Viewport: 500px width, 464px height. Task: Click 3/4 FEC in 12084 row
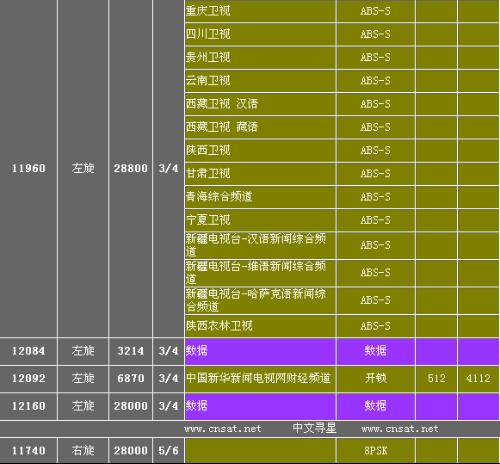click(168, 351)
